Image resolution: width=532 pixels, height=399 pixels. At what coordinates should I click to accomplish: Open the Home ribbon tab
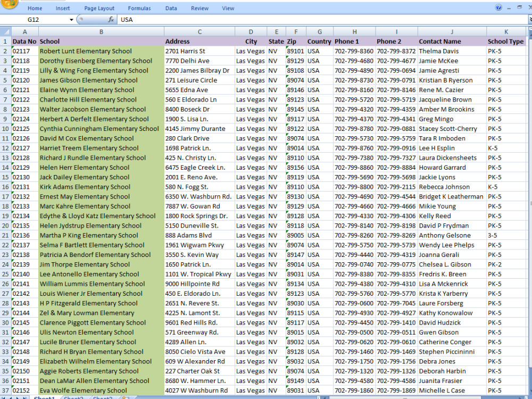(x=35, y=8)
